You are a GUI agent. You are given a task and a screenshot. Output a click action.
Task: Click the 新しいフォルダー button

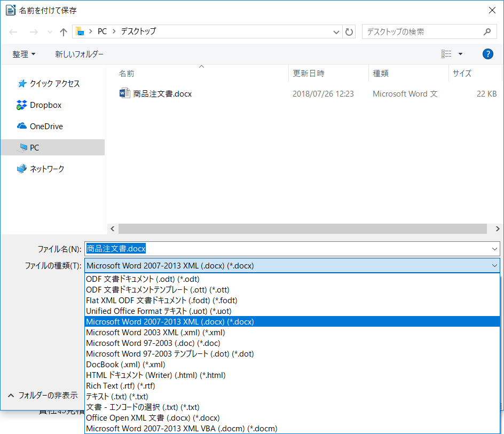point(79,54)
